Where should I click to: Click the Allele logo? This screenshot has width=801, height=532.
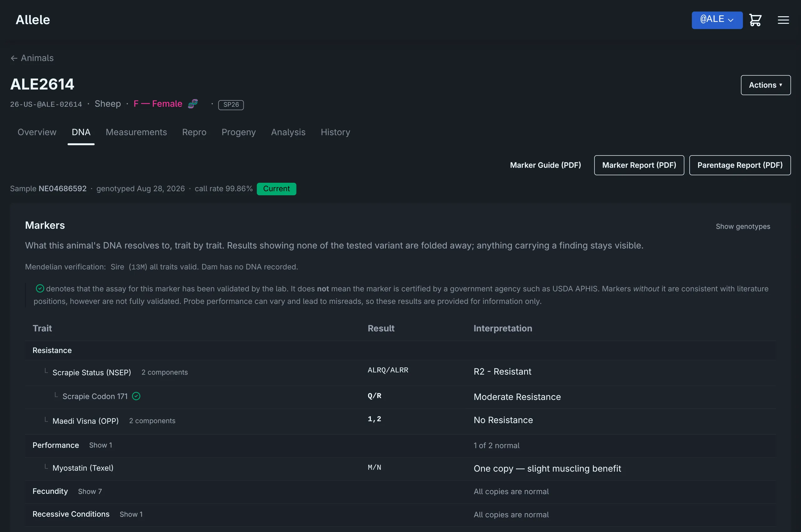pos(33,20)
